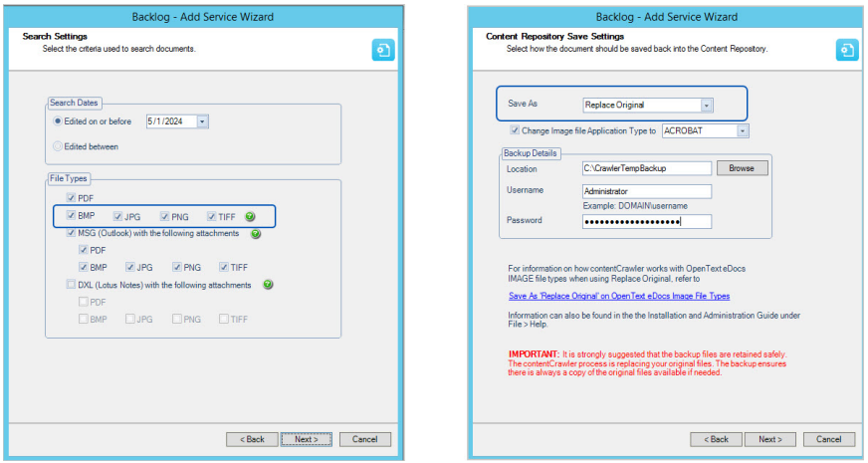
Task: Click Back in Content Repository Save Settings wizard
Action: [x=716, y=439]
